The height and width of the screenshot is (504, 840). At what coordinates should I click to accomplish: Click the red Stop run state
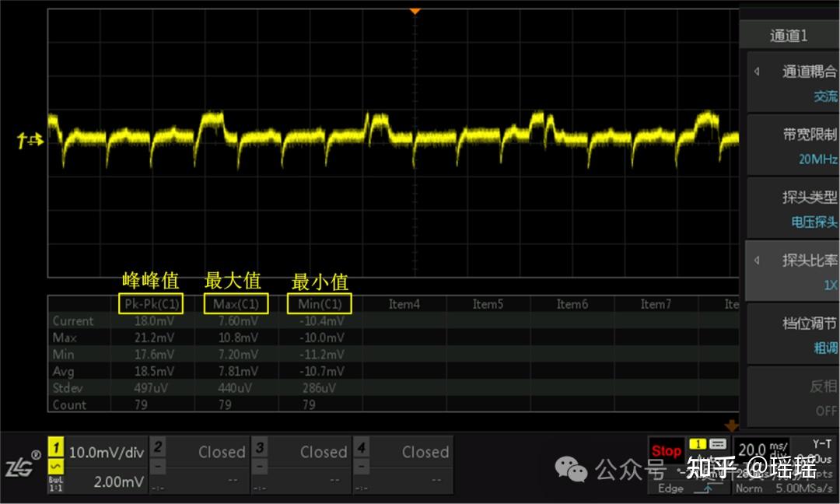[x=667, y=451]
